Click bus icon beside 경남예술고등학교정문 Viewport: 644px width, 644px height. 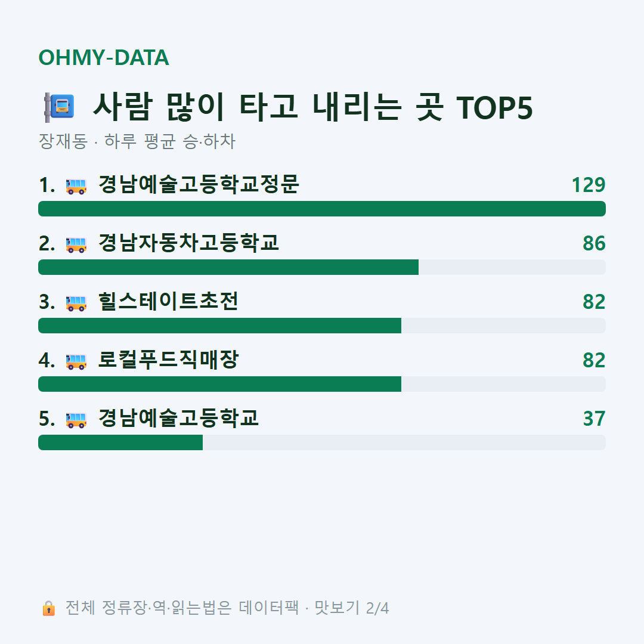(76, 186)
